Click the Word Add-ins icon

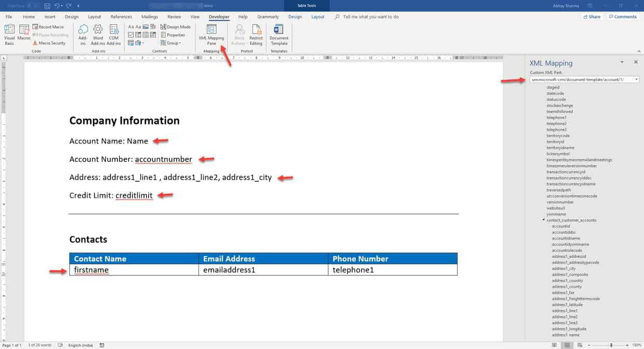98,34
